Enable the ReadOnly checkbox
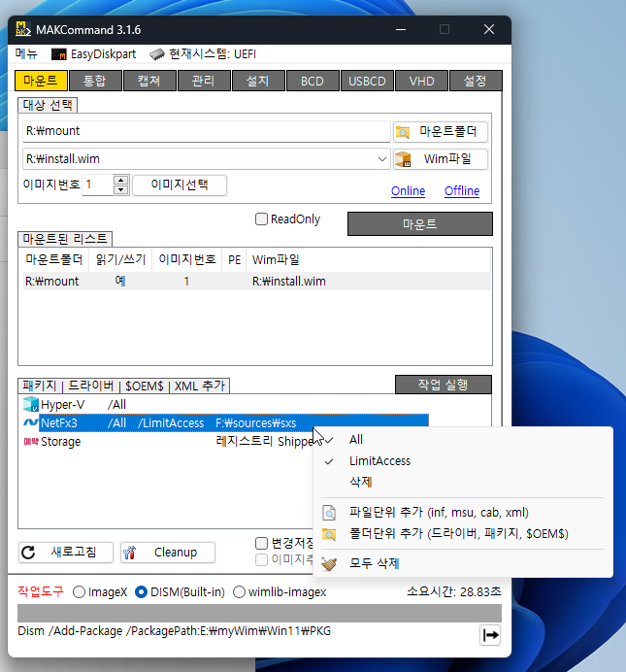Image resolution: width=626 pixels, height=672 pixels. coord(261,219)
